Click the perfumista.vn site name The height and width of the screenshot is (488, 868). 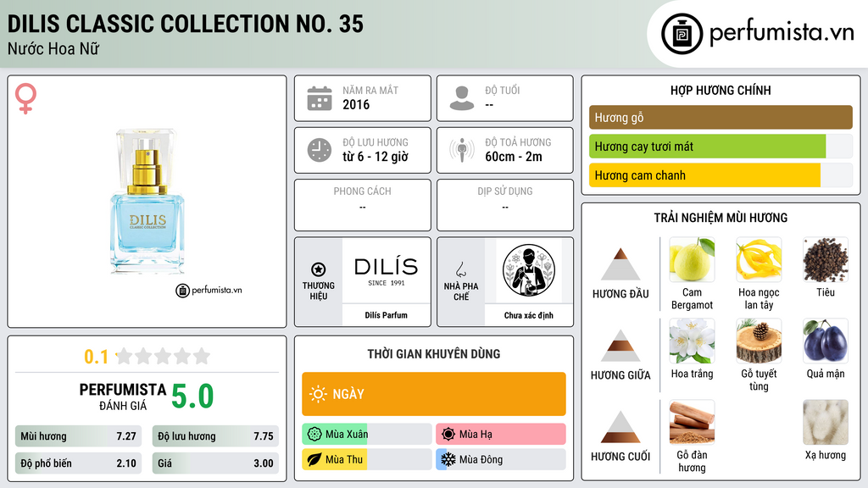(x=782, y=33)
